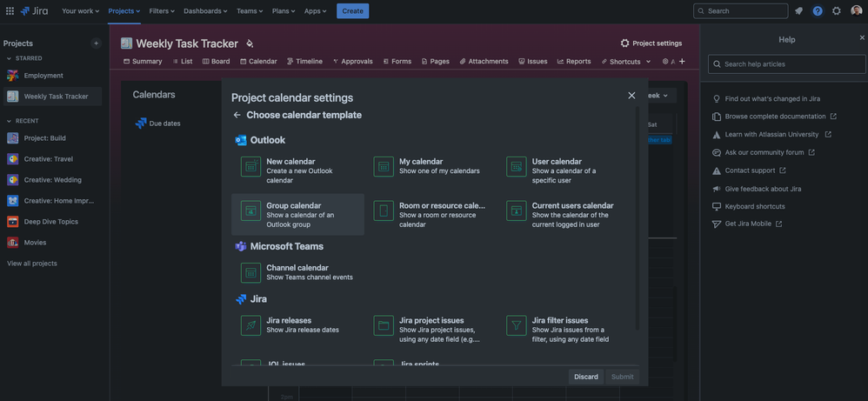Open the app switcher grid icon
The height and width of the screenshot is (401, 868).
click(x=10, y=11)
